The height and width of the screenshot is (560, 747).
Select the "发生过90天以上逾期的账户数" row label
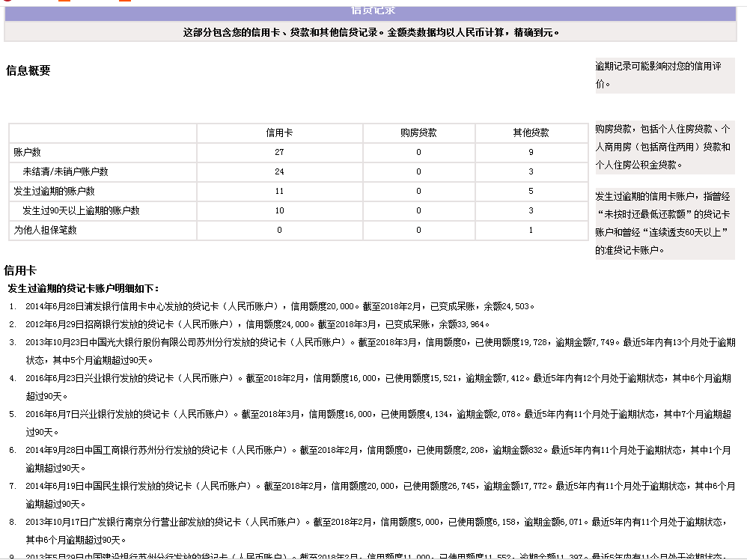click(81, 210)
